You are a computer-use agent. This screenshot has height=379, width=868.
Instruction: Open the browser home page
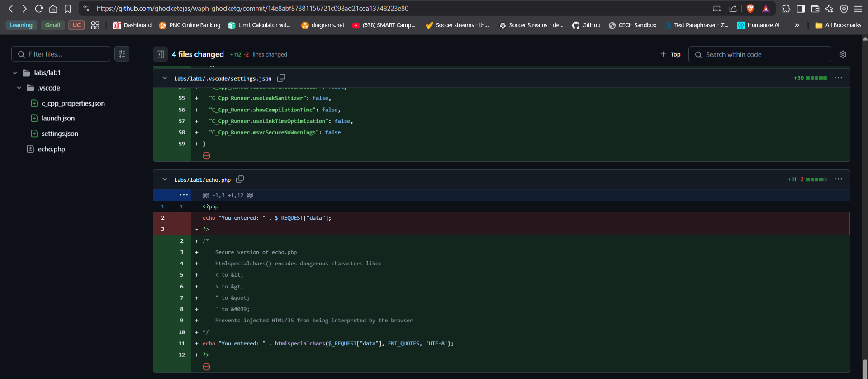click(x=53, y=9)
